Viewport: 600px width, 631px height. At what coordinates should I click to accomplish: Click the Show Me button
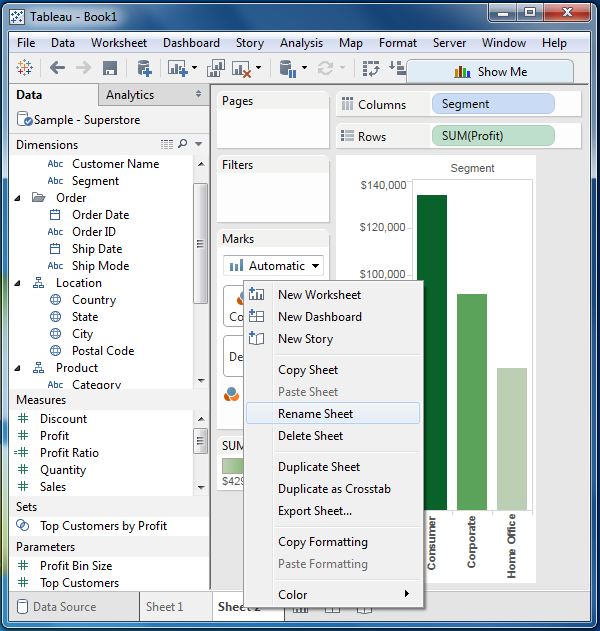tap(490, 71)
